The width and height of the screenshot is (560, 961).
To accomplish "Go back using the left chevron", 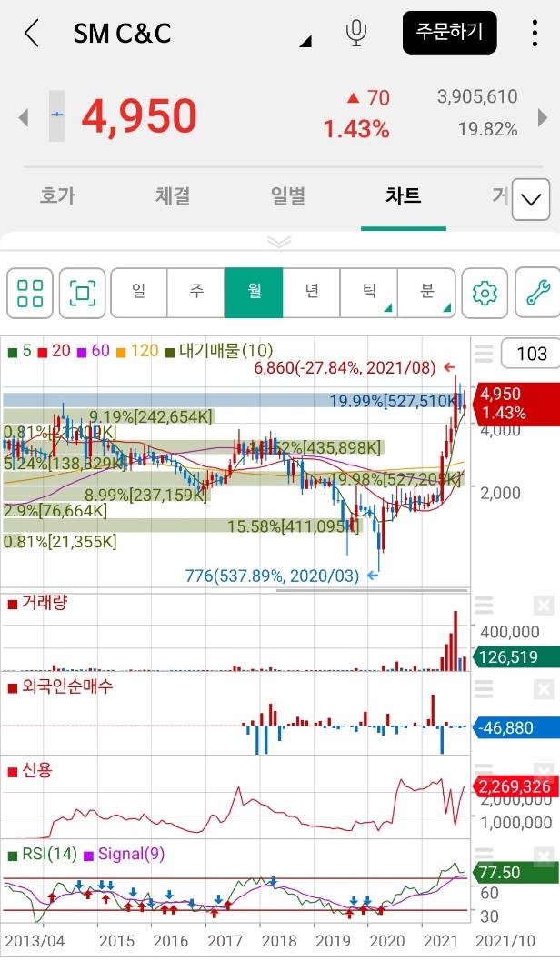I will point(32,33).
